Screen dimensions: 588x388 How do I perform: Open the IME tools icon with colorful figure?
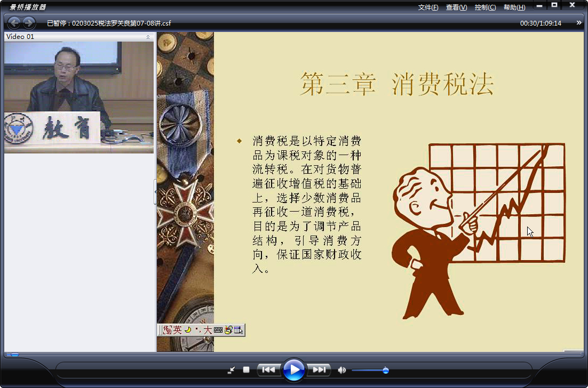[x=228, y=330]
